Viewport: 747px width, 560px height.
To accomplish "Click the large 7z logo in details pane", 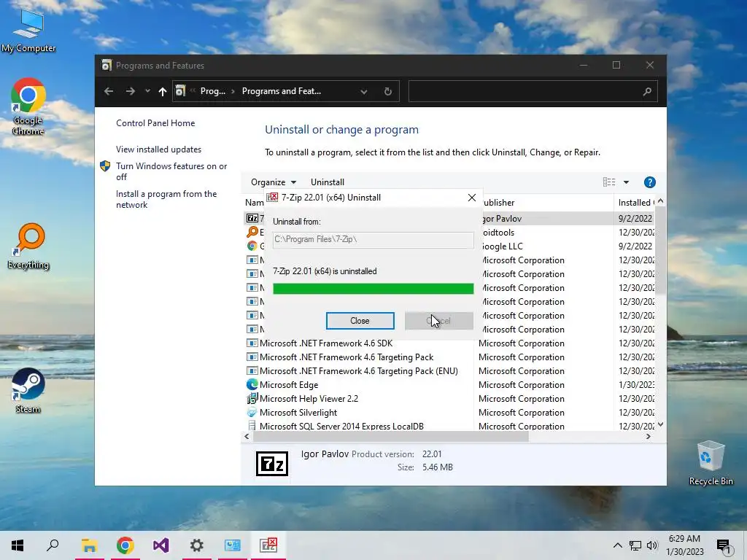I will tap(272, 463).
